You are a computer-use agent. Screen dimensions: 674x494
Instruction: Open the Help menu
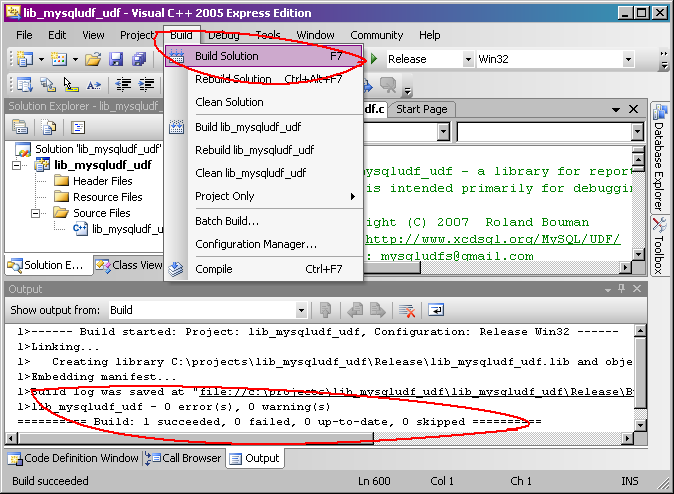coord(429,35)
